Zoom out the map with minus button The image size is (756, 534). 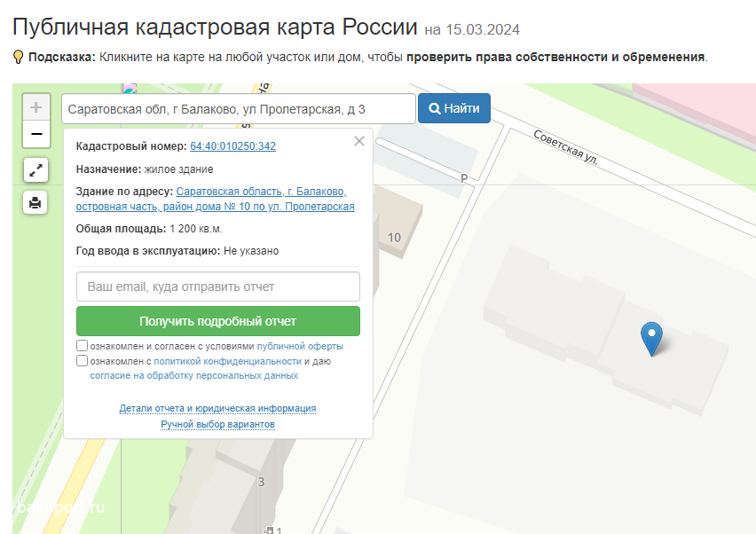(36, 134)
